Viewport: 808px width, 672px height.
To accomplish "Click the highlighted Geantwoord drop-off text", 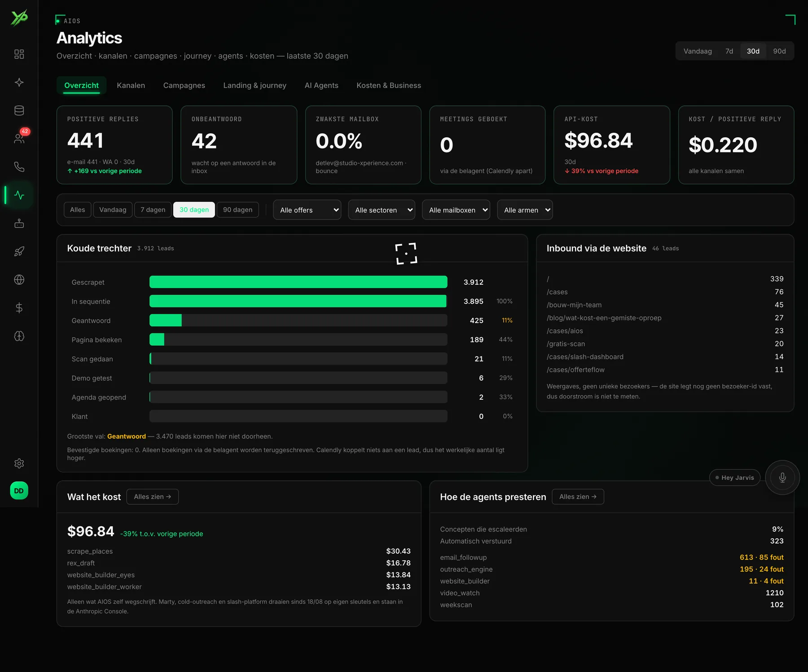I will (x=127, y=436).
